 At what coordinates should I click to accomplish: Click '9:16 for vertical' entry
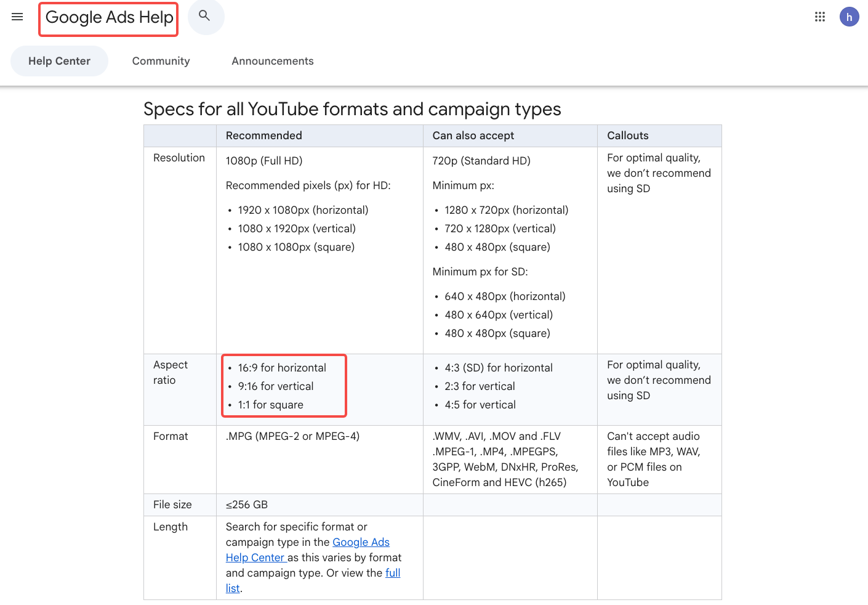pyautogui.click(x=276, y=386)
